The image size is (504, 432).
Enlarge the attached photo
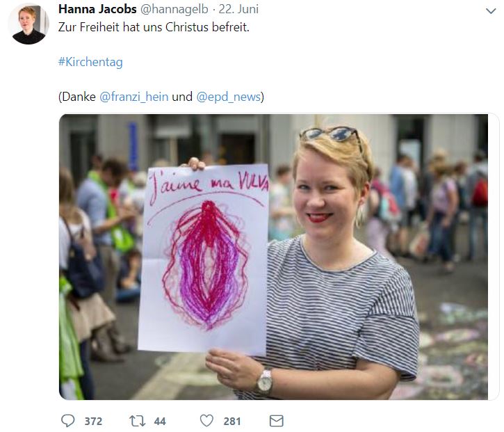coord(273,257)
